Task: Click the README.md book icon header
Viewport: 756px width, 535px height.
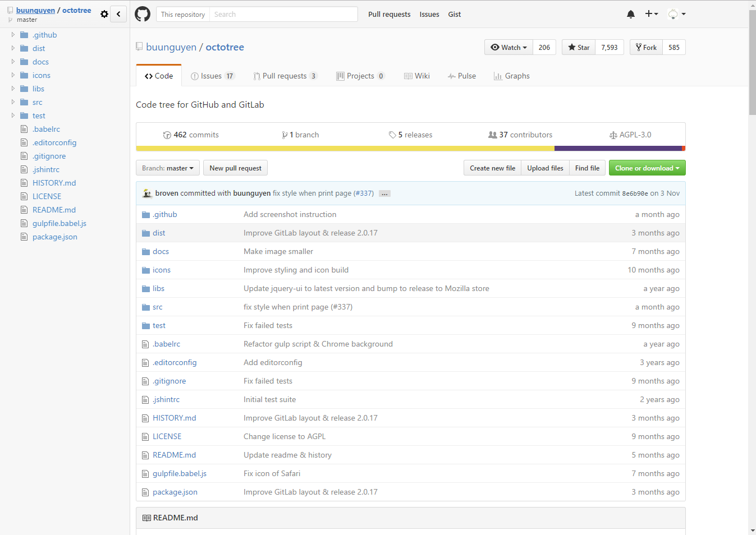Action: pyautogui.click(x=146, y=518)
